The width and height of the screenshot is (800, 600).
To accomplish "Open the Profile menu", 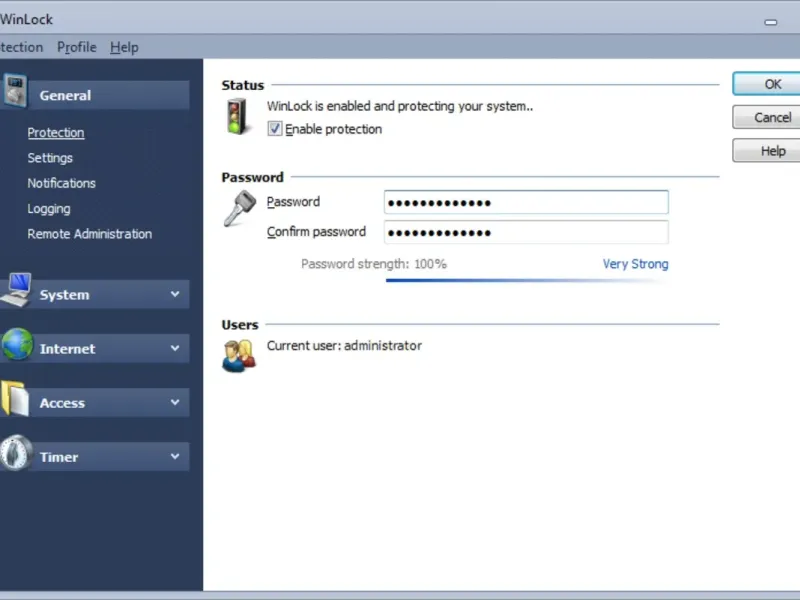I will pos(77,47).
